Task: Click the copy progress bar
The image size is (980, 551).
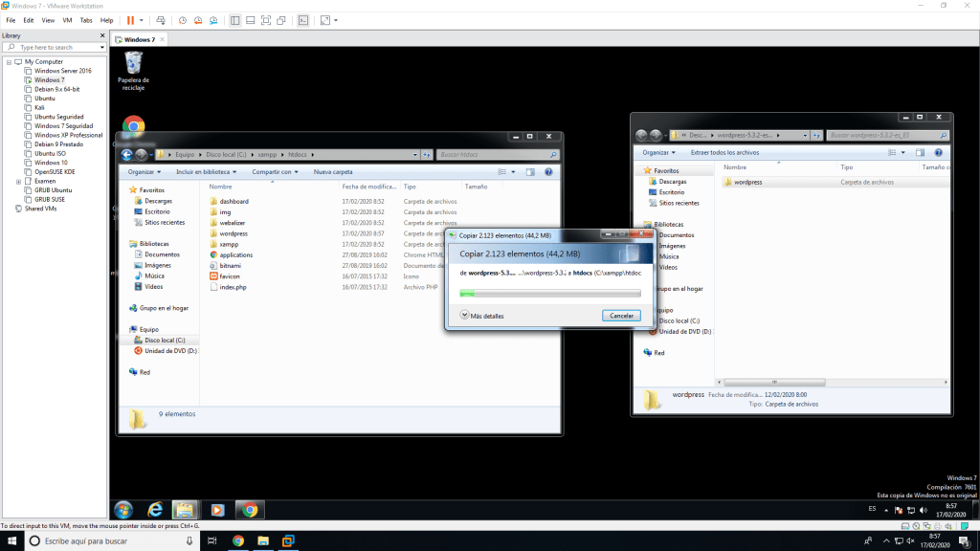Action: coord(551,294)
